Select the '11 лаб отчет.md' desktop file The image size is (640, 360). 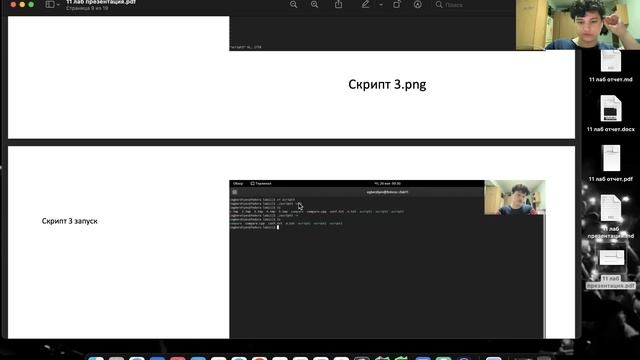[x=611, y=65]
